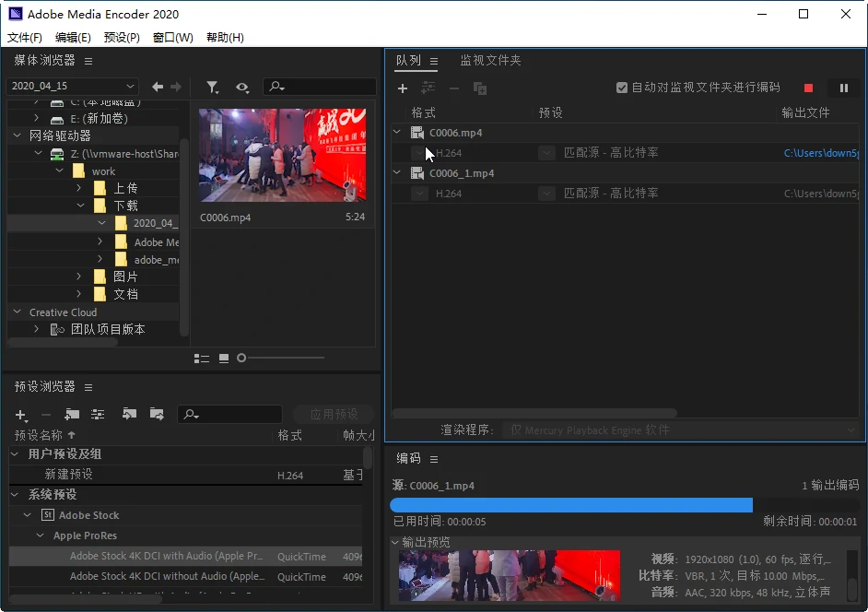Toggle auto-encode watch folders checkbox
The height and width of the screenshot is (612, 868).
622,88
